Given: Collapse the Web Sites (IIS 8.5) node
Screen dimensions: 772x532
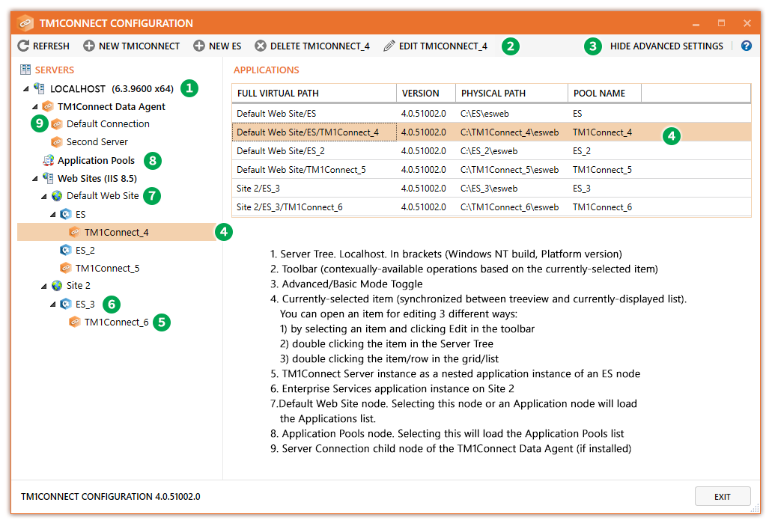Looking at the screenshot, I should pos(35,179).
